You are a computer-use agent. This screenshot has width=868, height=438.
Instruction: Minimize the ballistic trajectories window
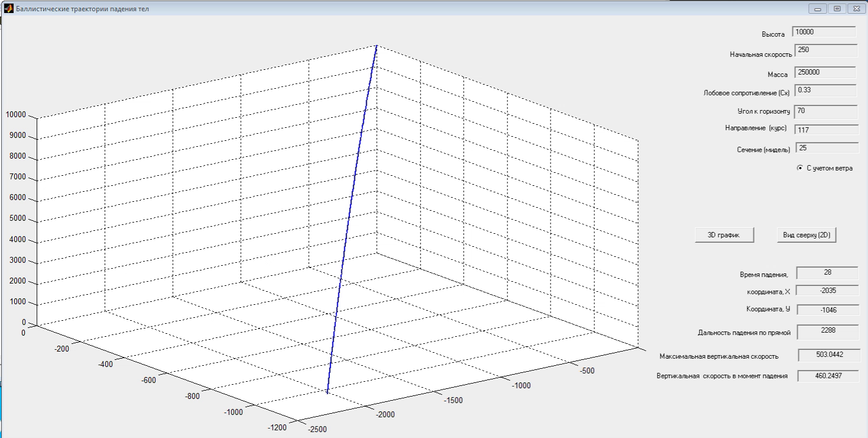[x=819, y=9]
